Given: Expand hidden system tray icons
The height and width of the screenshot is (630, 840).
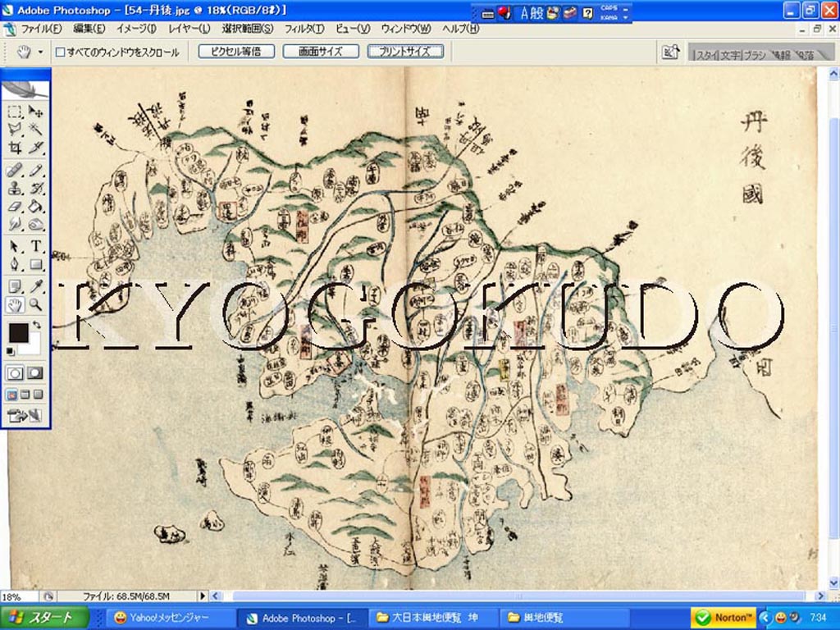Looking at the screenshot, I should pos(765,618).
